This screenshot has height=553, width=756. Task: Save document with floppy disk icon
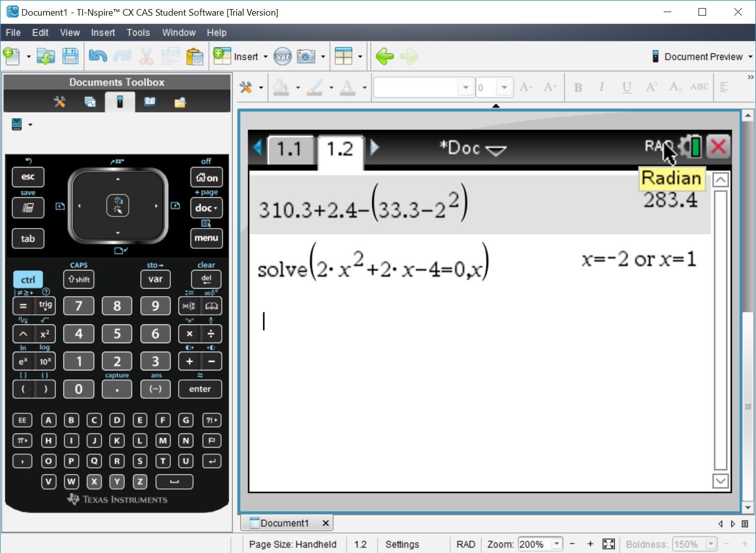[70, 57]
